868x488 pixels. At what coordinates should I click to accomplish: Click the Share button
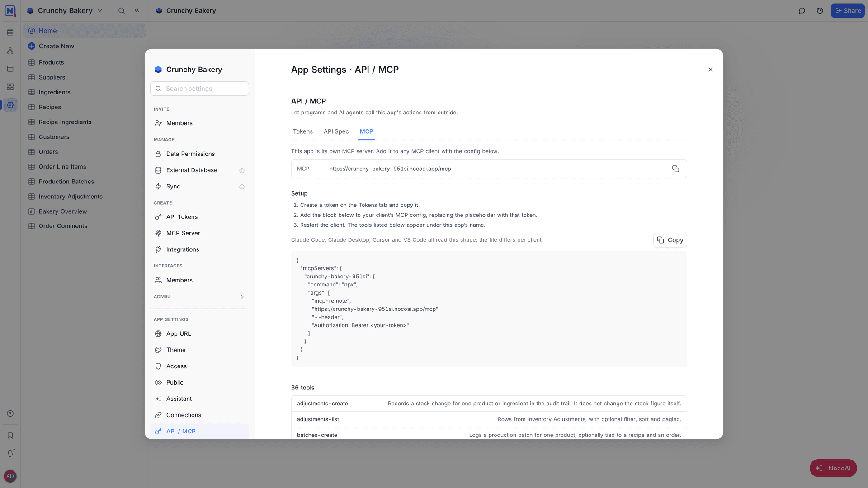[x=848, y=10]
